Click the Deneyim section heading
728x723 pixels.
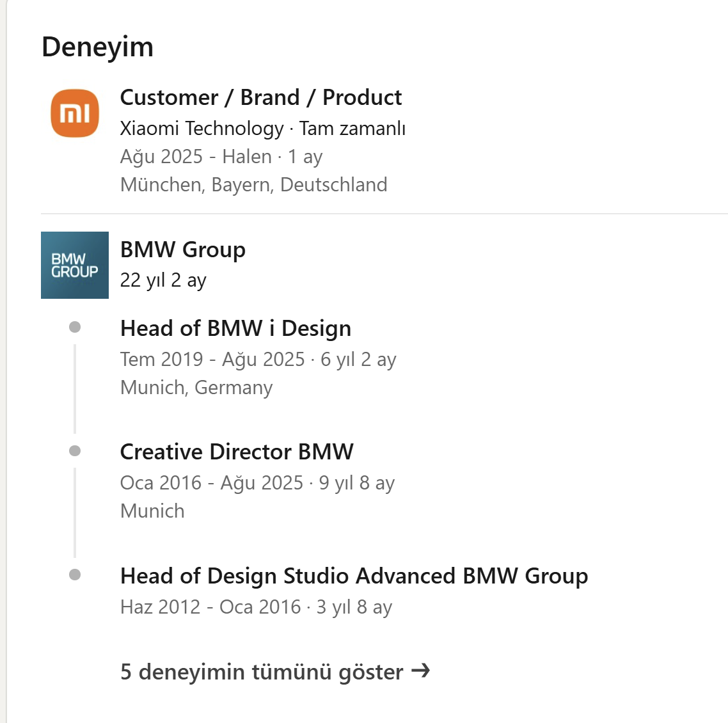97,47
